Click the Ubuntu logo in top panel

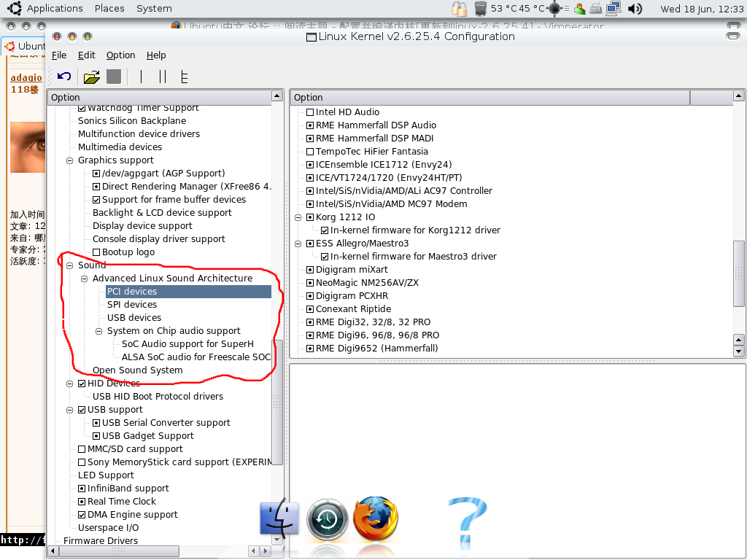(15, 8)
